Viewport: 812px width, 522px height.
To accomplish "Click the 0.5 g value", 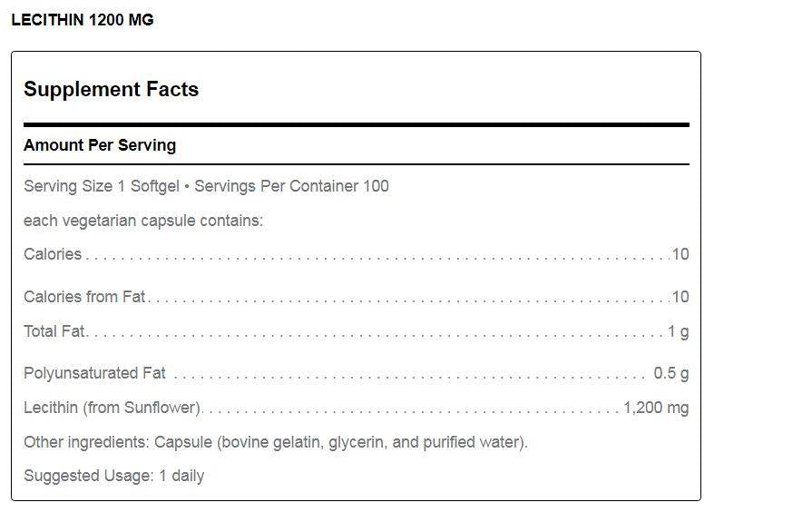I will 671,373.
